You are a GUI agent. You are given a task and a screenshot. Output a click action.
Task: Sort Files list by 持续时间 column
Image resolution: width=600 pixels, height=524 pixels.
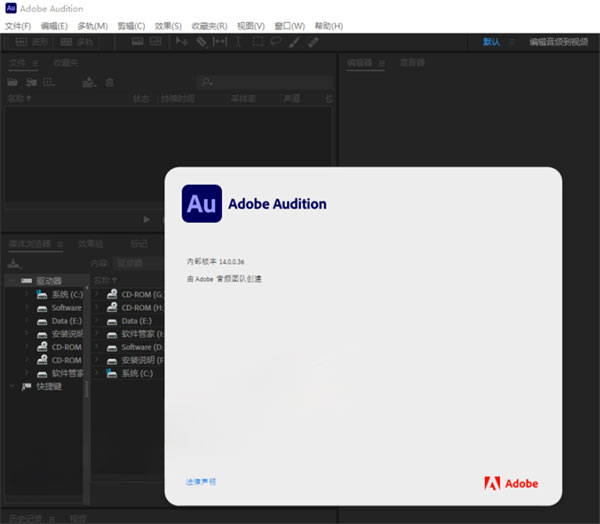178,99
